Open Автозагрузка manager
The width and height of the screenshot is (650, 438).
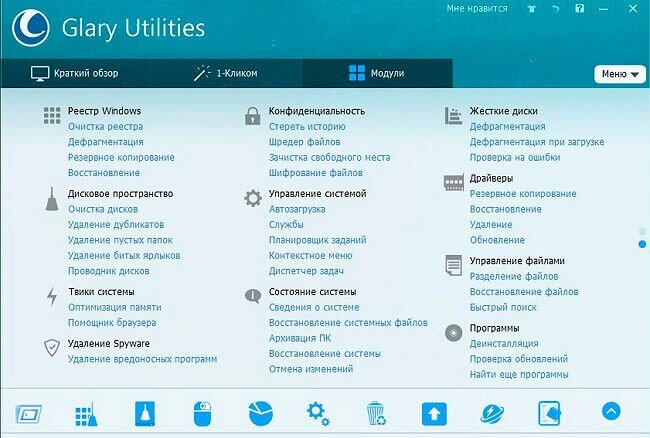click(x=297, y=209)
